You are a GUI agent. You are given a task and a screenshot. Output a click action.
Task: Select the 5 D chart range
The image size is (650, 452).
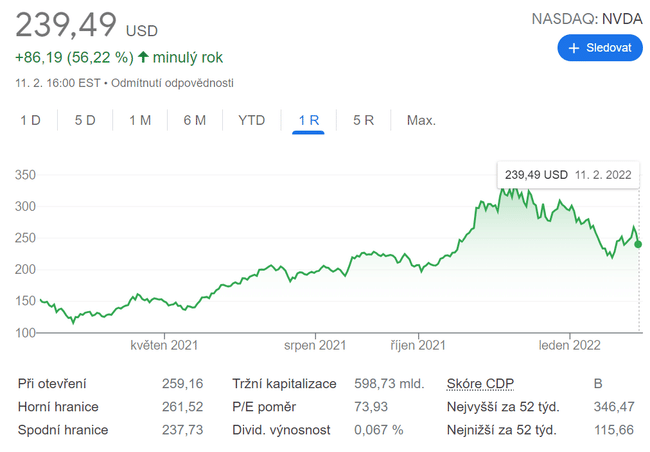click(84, 121)
